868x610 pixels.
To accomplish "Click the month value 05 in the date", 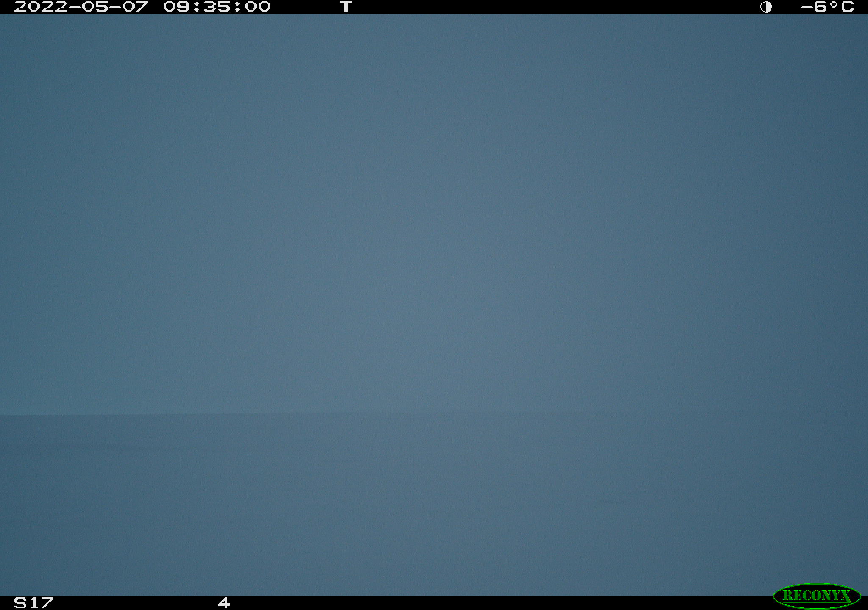I will 95,7.
